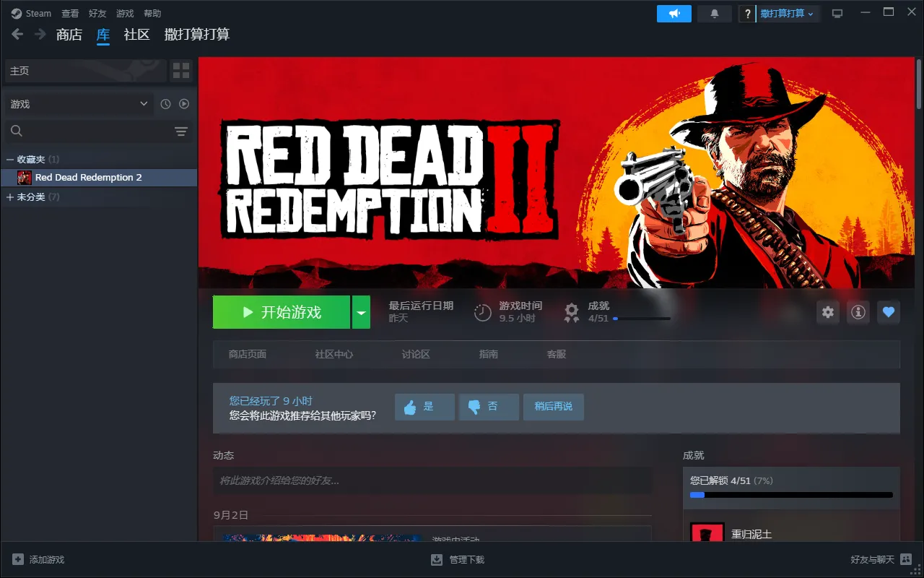This screenshot has width=924, height=578.
Task: Toggle favorite heart for Red Dead Redemption 2
Action: coord(889,312)
